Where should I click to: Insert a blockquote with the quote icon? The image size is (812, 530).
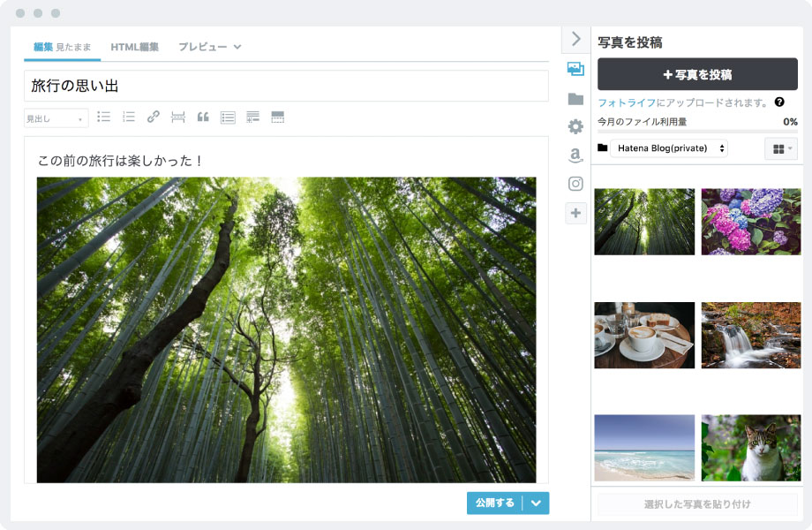(201, 117)
